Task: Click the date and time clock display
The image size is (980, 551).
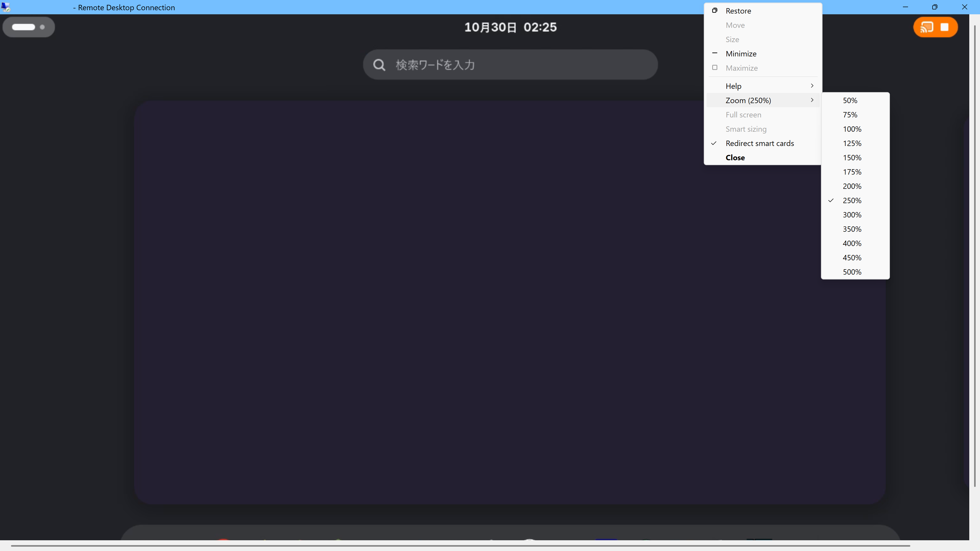Action: pos(510,27)
